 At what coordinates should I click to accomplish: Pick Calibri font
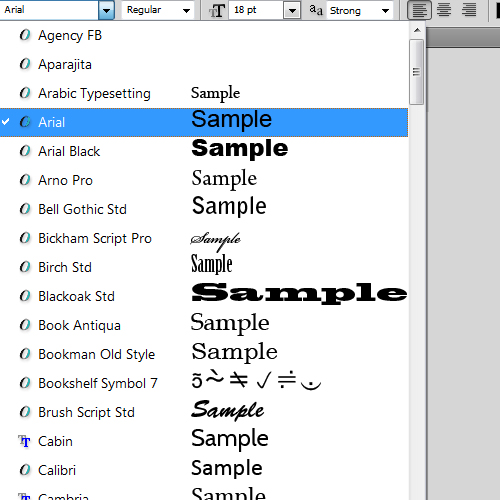[204, 470]
